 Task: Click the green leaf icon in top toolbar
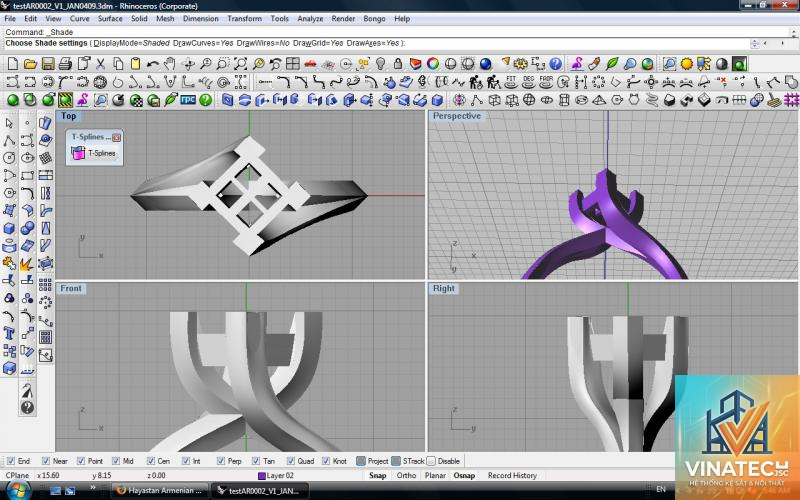[612, 64]
